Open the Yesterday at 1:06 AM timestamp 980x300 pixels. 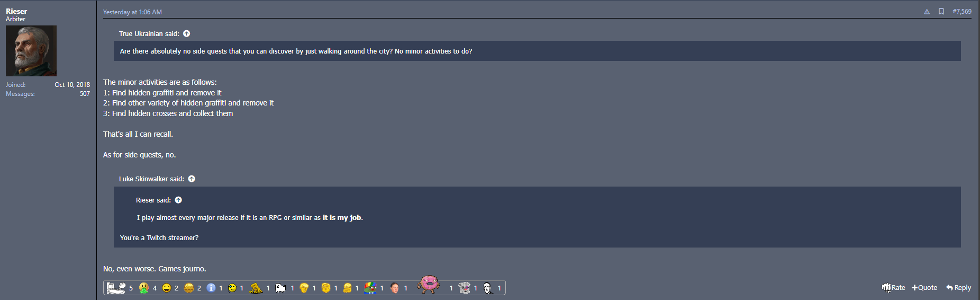[x=132, y=12]
